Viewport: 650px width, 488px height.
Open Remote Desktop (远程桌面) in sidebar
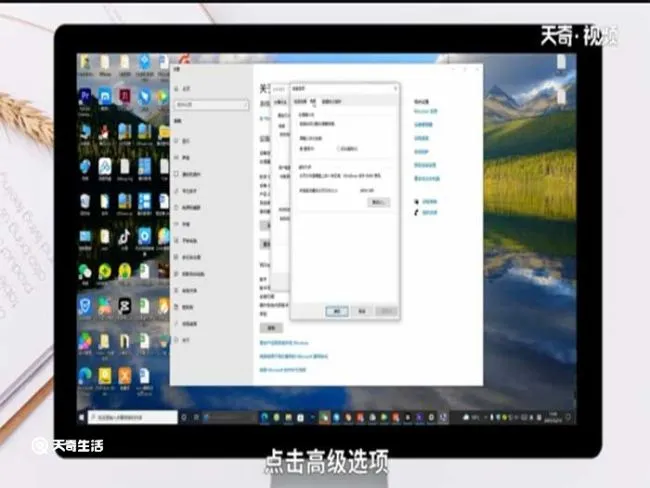click(186, 323)
